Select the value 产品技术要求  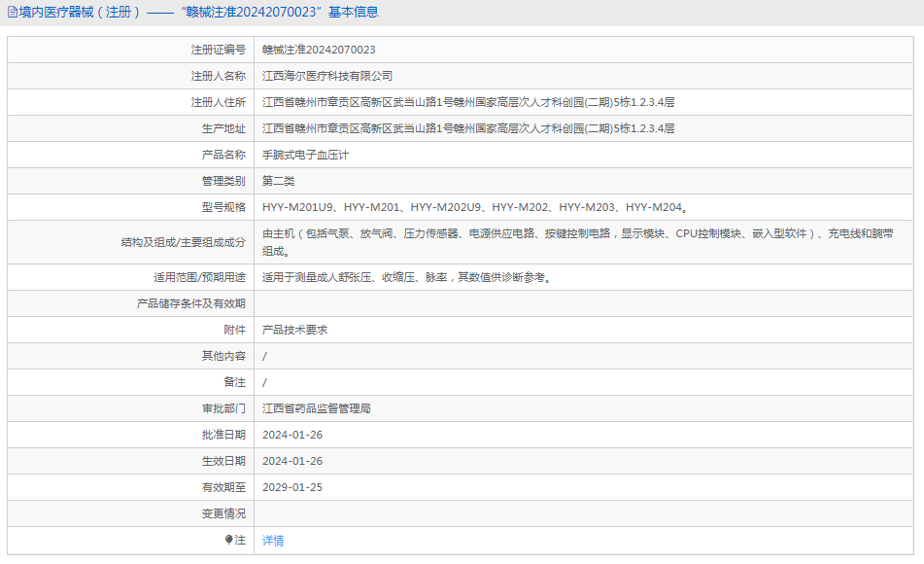click(x=294, y=330)
